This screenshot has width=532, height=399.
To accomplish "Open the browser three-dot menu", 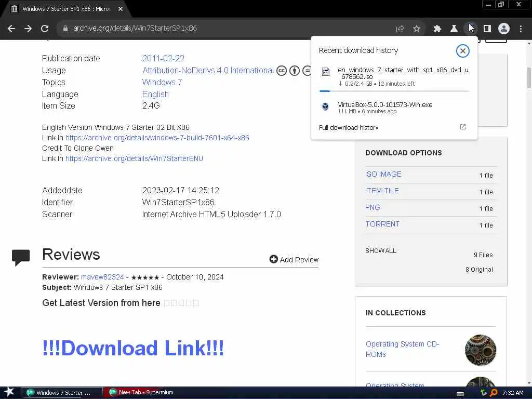I will [521, 29].
